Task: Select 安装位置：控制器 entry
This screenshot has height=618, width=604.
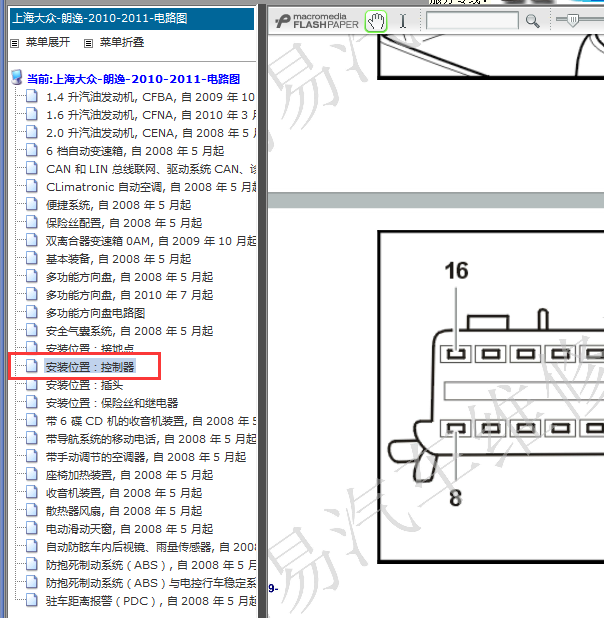Action: tap(90, 367)
